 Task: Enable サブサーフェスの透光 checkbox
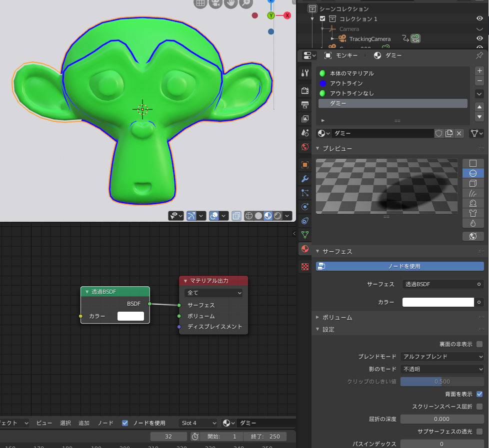(479, 431)
